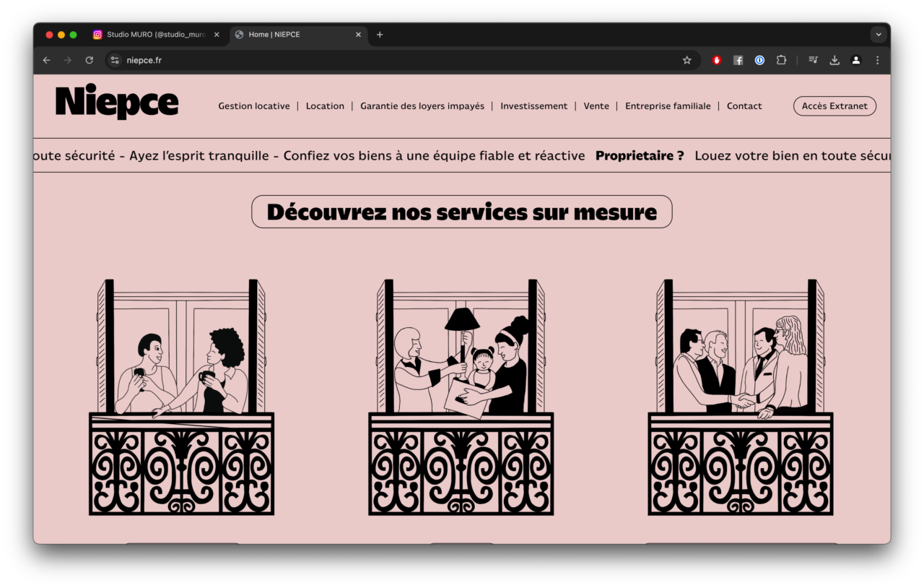924x588 pixels.
Task: Open the Gestion locative menu item
Action: [x=254, y=106]
